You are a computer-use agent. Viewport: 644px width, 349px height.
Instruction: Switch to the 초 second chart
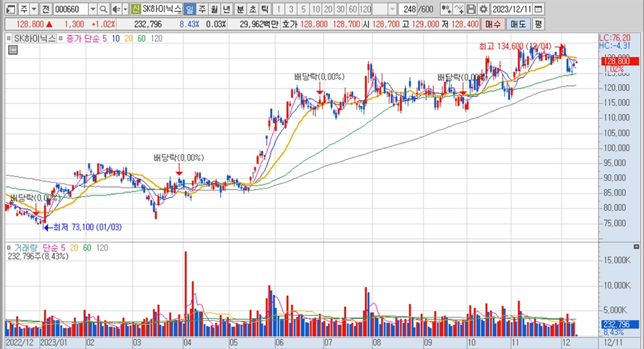coord(252,8)
